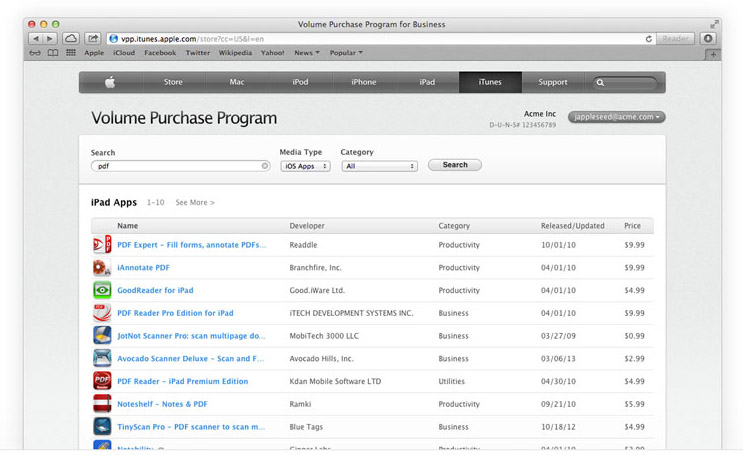
Task: Click the pdf search input field
Action: tap(180, 166)
